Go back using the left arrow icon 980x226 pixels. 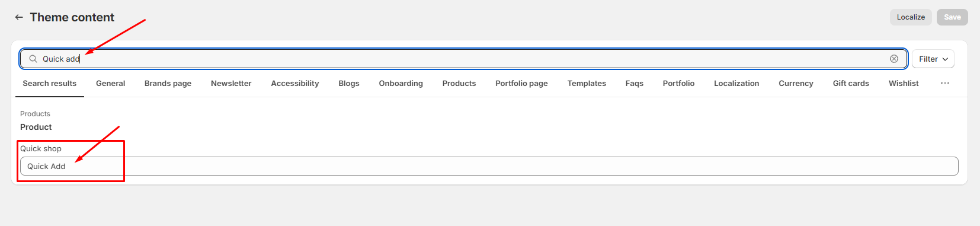point(19,17)
